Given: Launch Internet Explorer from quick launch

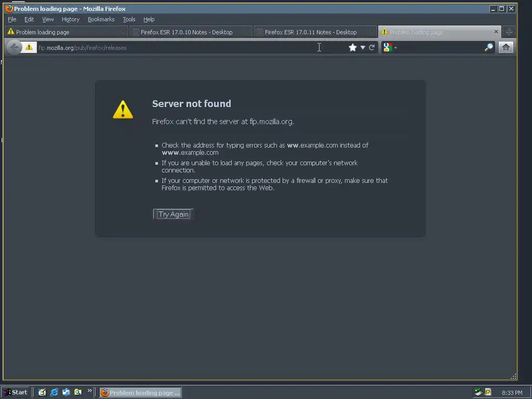Looking at the screenshot, I should [x=54, y=392].
